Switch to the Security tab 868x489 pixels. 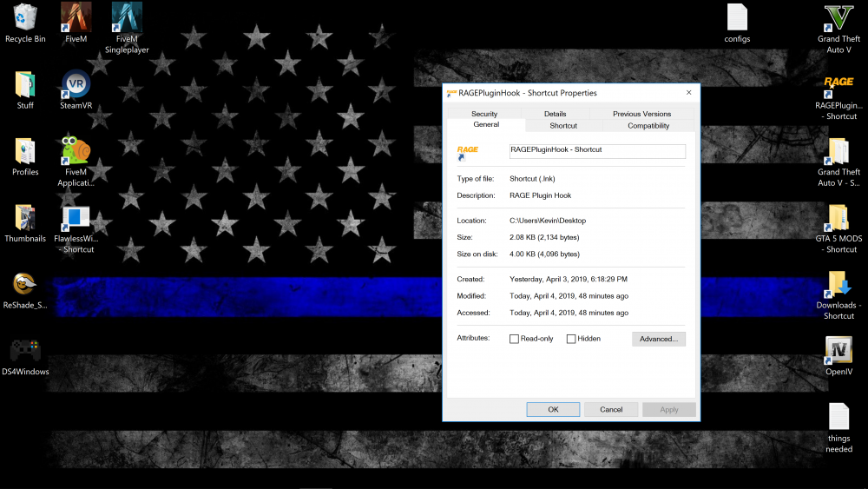click(484, 114)
